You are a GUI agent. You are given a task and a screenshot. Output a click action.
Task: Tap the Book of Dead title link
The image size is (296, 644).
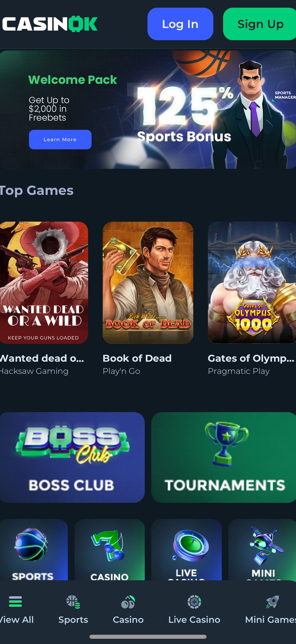point(137,358)
